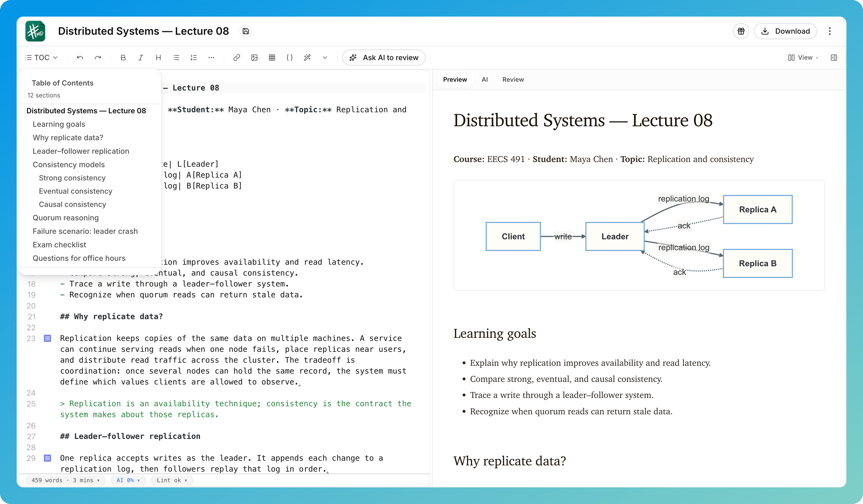Click the line 29 gutter marker
The image size is (863, 504).
(48, 458)
